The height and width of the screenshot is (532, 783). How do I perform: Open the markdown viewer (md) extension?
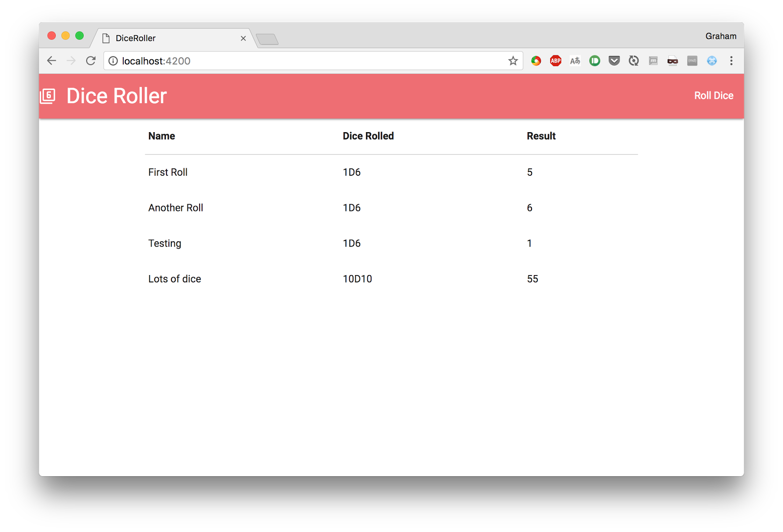[x=692, y=61]
